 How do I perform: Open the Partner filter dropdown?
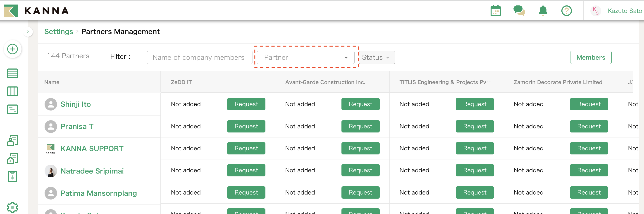tap(305, 58)
